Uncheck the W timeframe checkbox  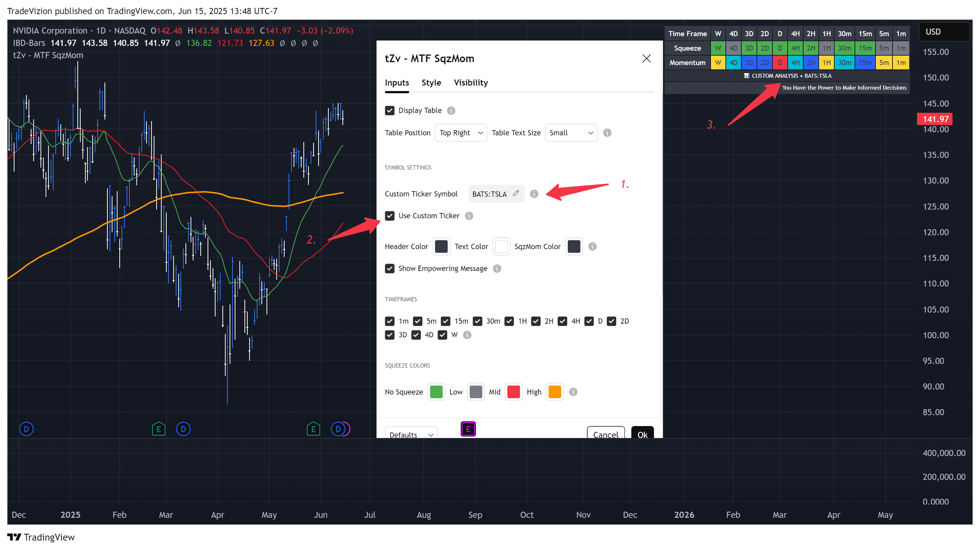(x=442, y=335)
